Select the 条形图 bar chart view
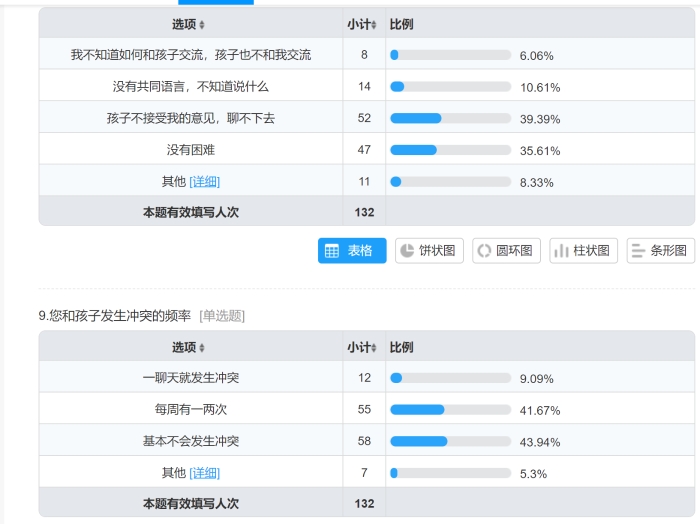The height and width of the screenshot is (524, 700). pos(660,251)
